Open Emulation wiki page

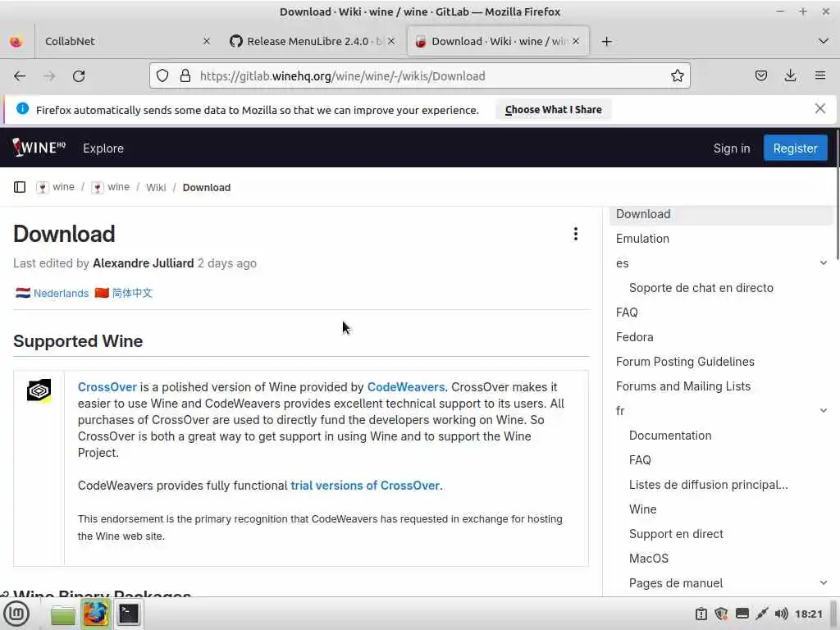(x=642, y=239)
